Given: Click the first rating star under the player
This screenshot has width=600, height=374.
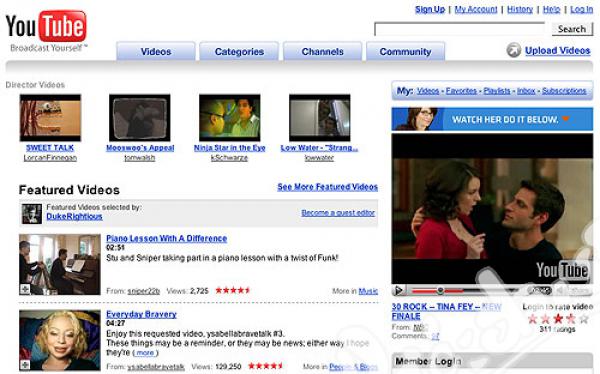Looking at the screenshot, I should (533, 319).
